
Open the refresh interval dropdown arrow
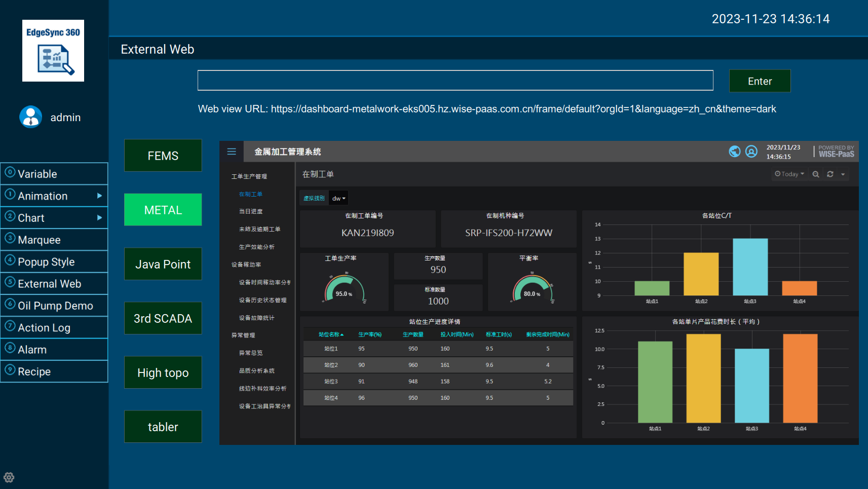843,174
